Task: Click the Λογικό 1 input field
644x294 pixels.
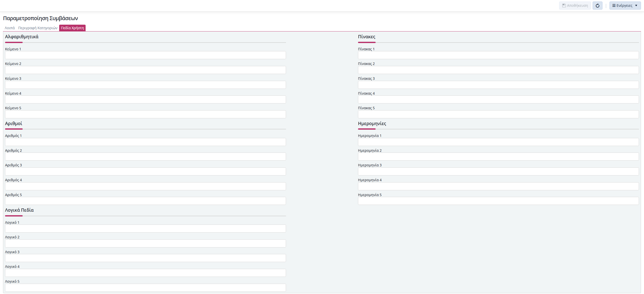Action: coord(145,229)
